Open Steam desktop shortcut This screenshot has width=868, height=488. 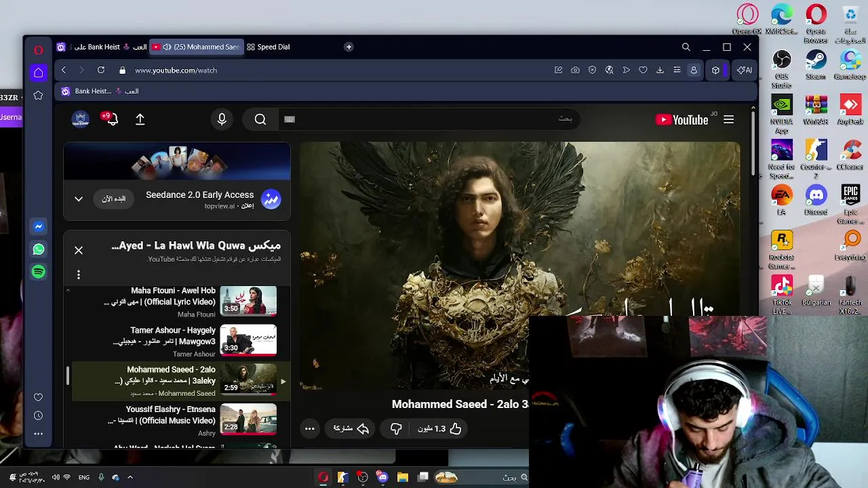[x=816, y=65]
